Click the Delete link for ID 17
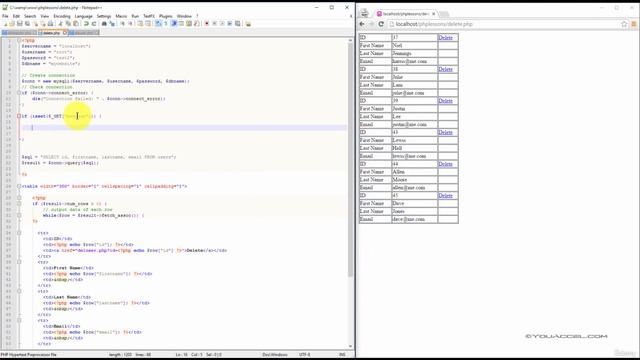This screenshot has height=360, width=640. [445, 38]
